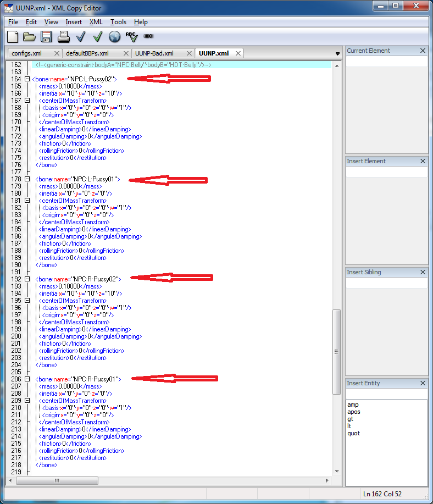The width and height of the screenshot is (433, 504).
Task: Close the configs.xml tab
Action: pyautogui.click(x=57, y=53)
